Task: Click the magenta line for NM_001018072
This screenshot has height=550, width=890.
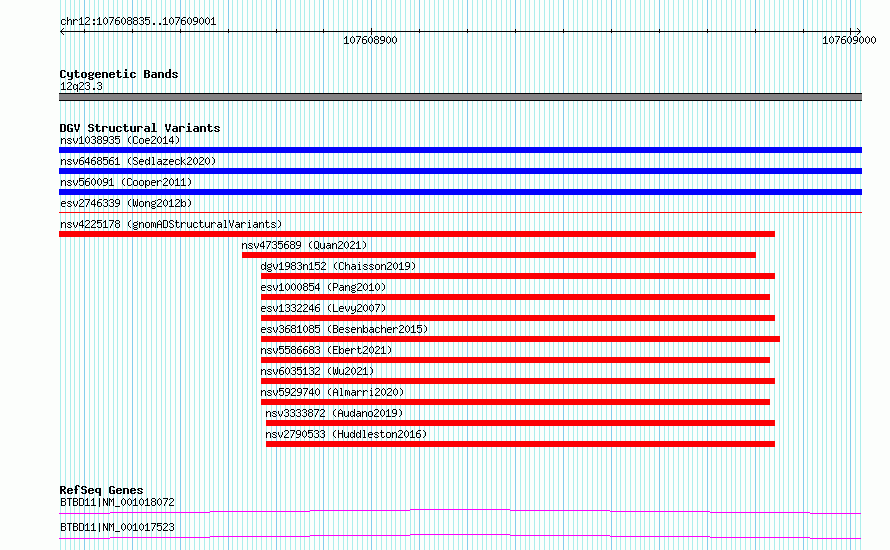Action: (x=460, y=511)
